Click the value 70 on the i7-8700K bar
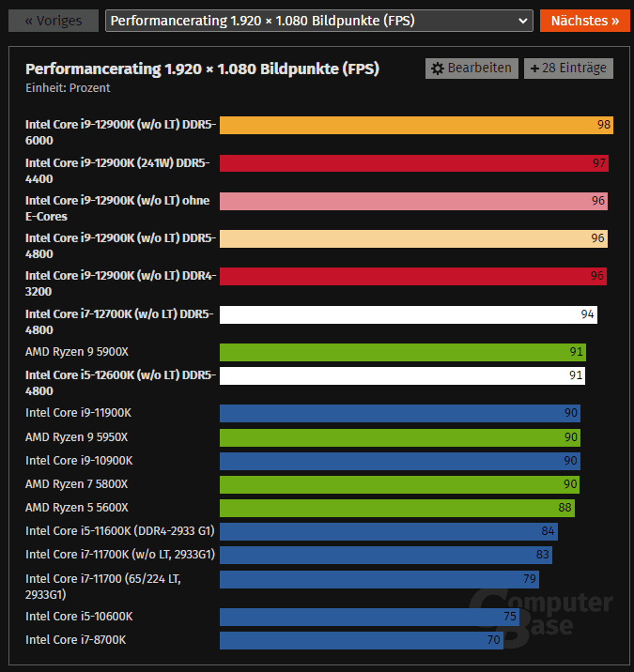Screen dimensions: 634x672 coord(493,640)
